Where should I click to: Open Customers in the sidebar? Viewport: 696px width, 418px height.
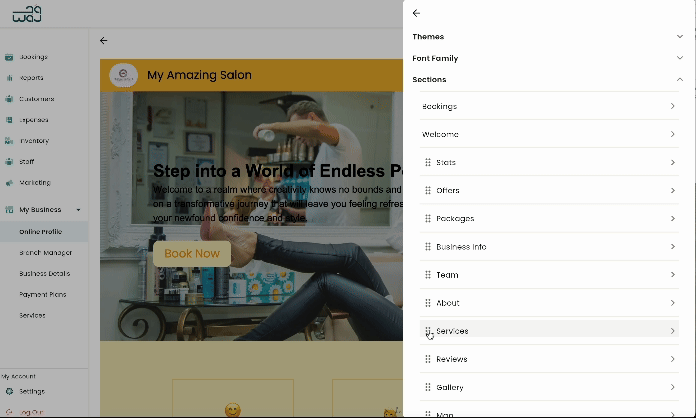coord(37,99)
